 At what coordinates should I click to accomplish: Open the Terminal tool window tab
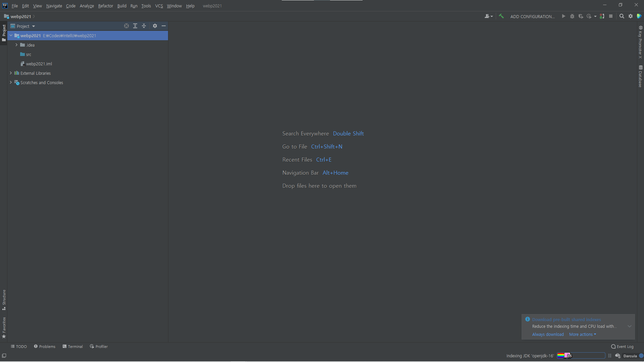[73, 347]
